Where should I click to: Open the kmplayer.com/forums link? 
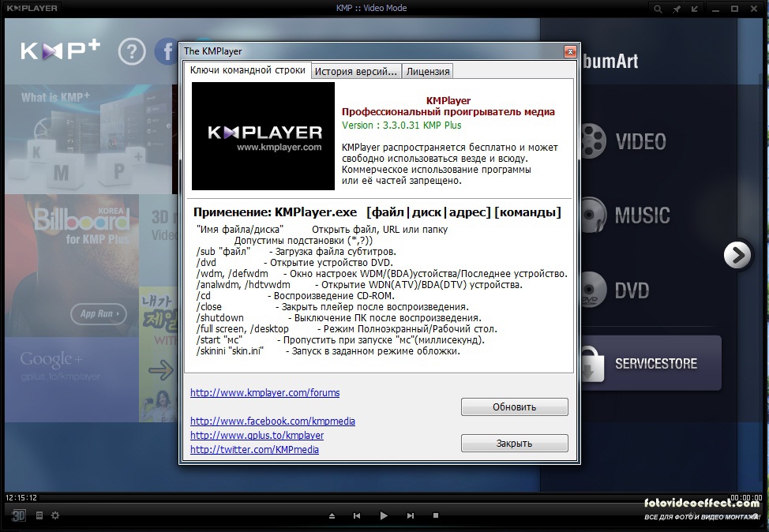pos(264,393)
